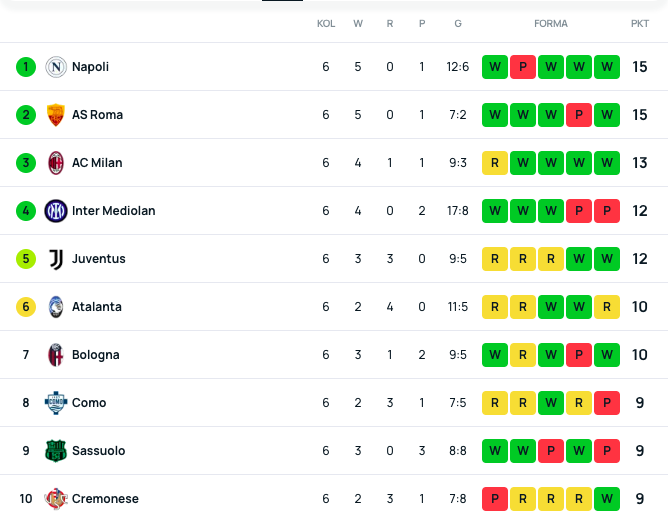The width and height of the screenshot is (668, 520).
Task: Click Napoli's red P form badge
Action: coord(523,67)
